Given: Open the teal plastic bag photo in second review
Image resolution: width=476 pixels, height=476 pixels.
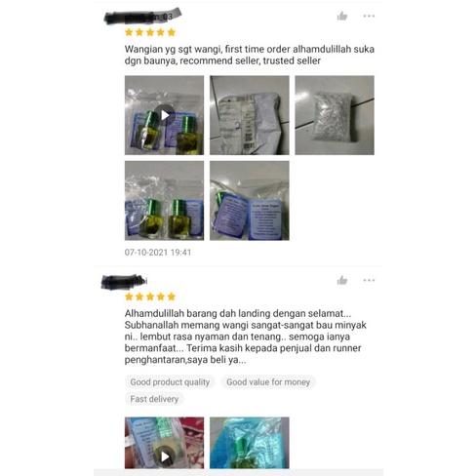Looking at the screenshot, I should pyautogui.click(x=250, y=443).
